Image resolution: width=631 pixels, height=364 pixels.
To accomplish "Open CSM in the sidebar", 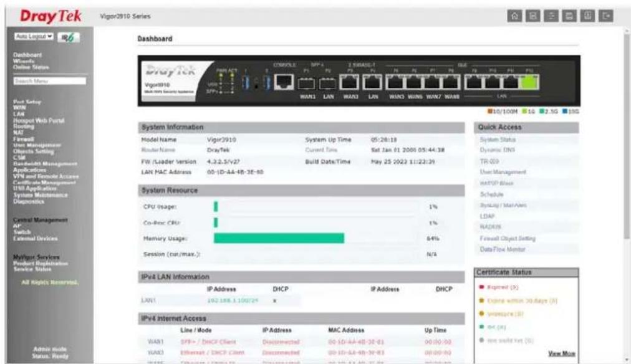I will point(19,158).
